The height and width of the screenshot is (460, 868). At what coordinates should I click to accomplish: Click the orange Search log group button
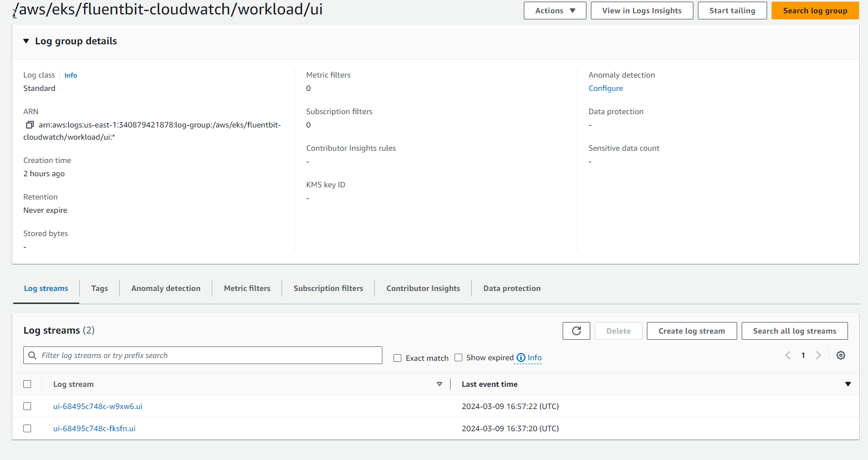point(815,11)
